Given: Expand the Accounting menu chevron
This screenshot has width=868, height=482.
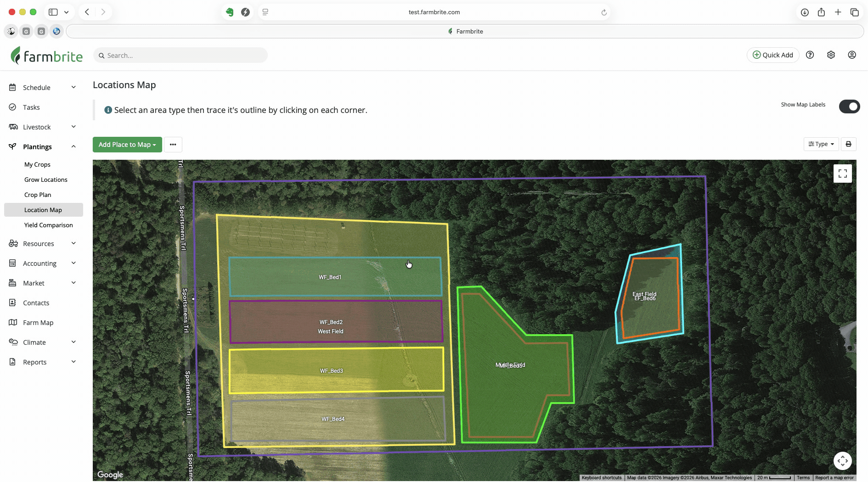Looking at the screenshot, I should point(73,263).
